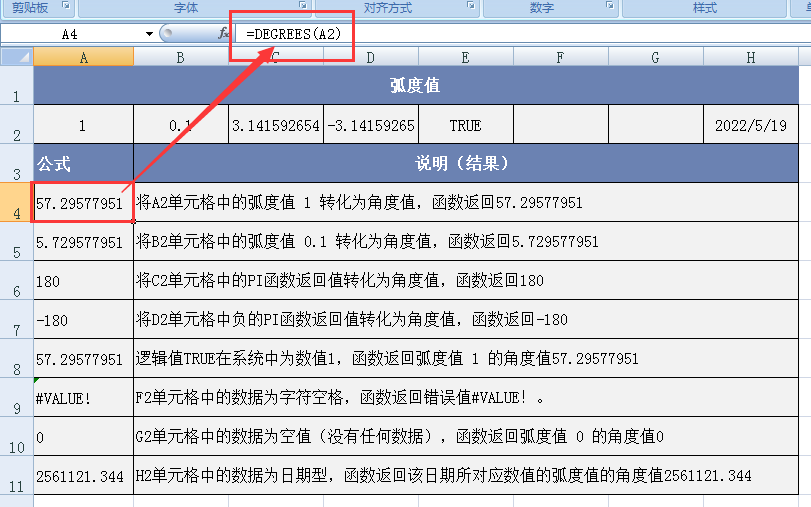Image resolution: width=811 pixels, height=507 pixels.
Task: Select row 10 header
Action: pyautogui.click(x=17, y=437)
